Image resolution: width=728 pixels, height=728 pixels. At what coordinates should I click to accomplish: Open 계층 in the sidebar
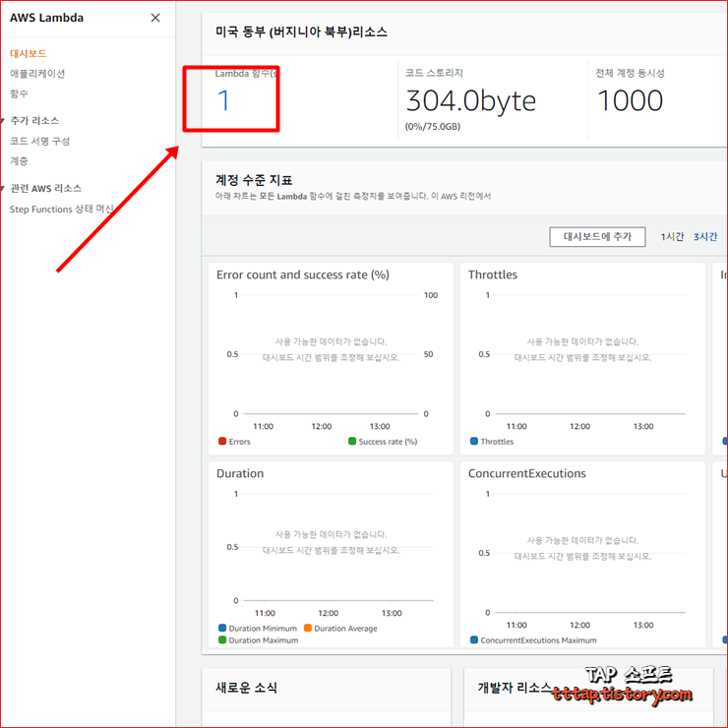pos(19,160)
